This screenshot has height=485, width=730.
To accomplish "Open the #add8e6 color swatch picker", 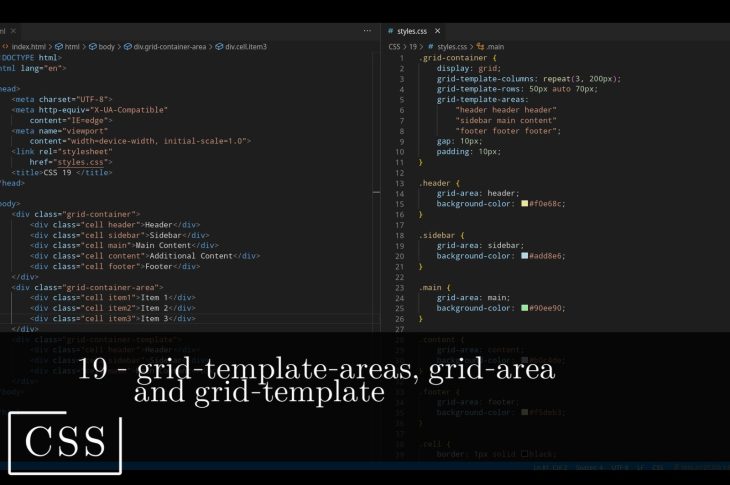I will click(524, 256).
